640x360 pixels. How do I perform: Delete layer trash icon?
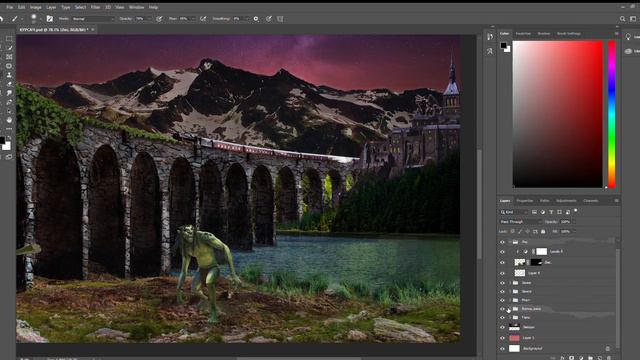coord(609,358)
